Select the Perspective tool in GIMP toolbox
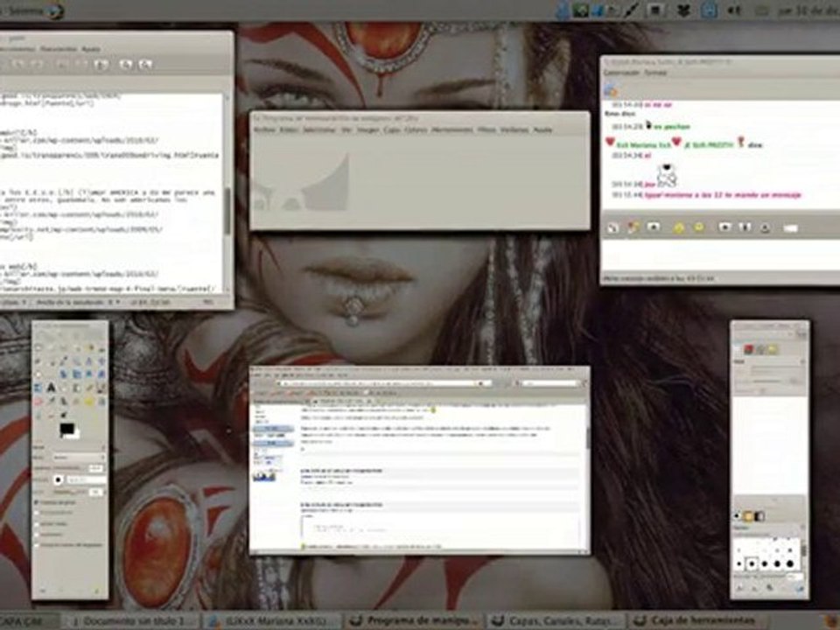The height and width of the screenshot is (630, 840). [101, 374]
